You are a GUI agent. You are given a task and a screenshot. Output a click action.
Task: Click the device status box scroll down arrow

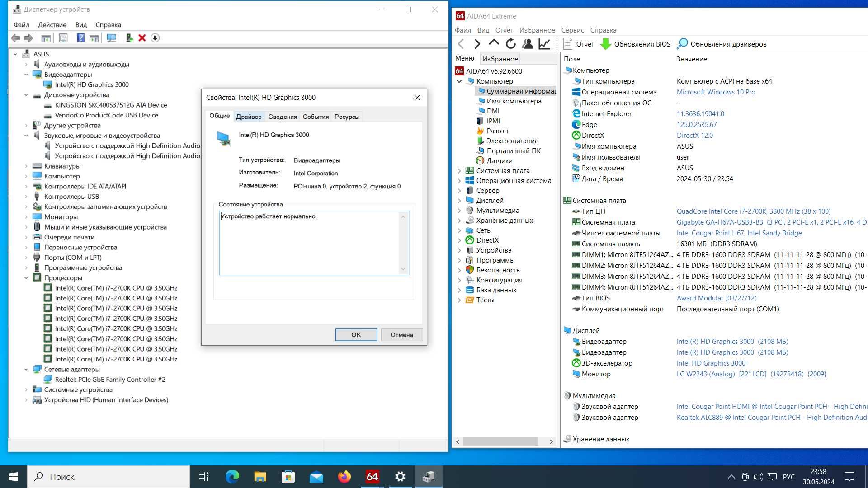[403, 269]
